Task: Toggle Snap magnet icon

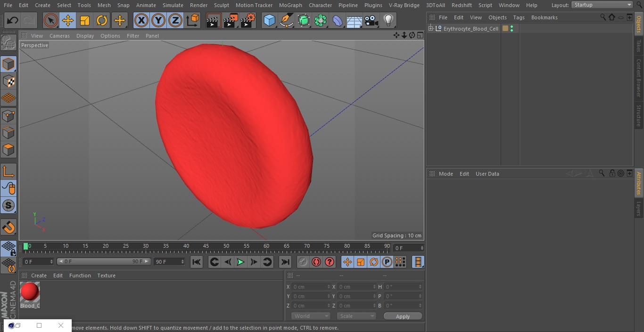Action: [x=8, y=227]
